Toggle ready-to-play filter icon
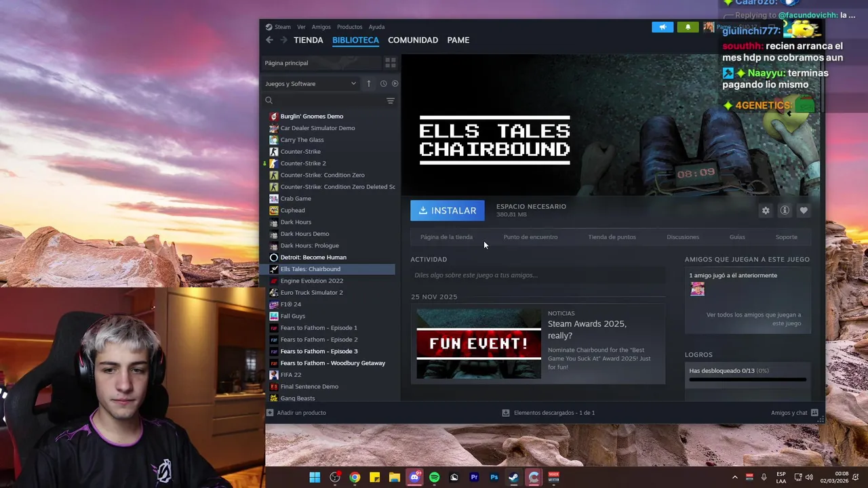Screen dimensions: 868x488 click(395, 83)
